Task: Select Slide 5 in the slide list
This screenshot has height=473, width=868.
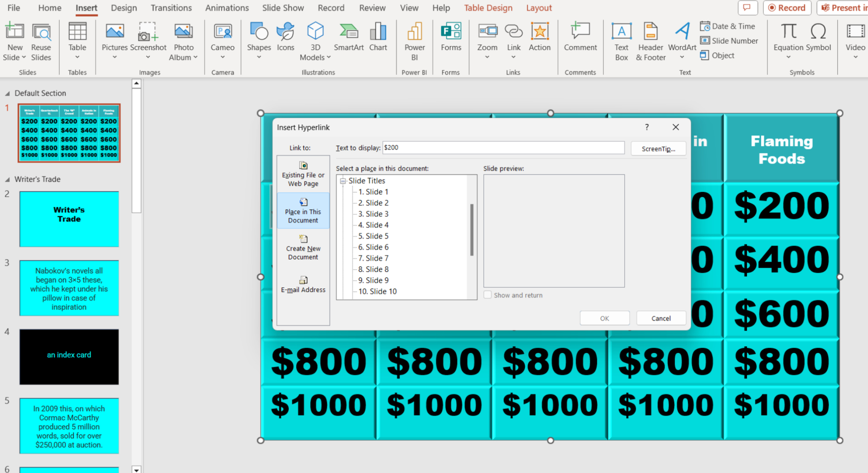Action: pos(373,236)
